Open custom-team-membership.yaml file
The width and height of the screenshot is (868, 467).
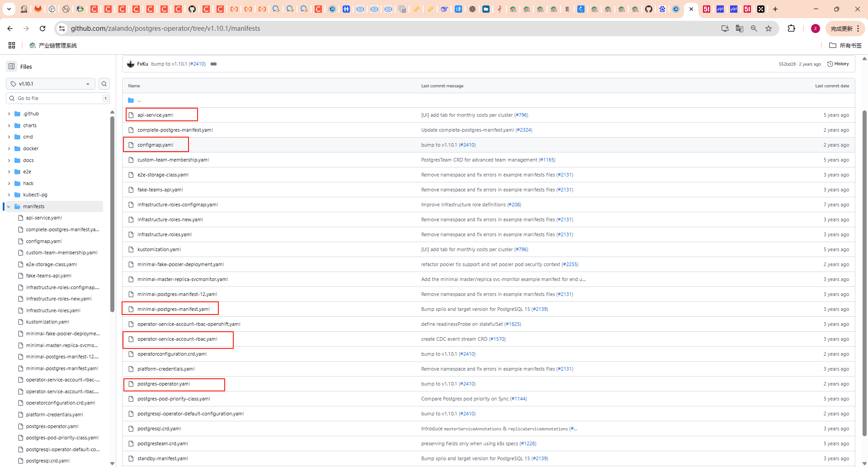tap(173, 160)
